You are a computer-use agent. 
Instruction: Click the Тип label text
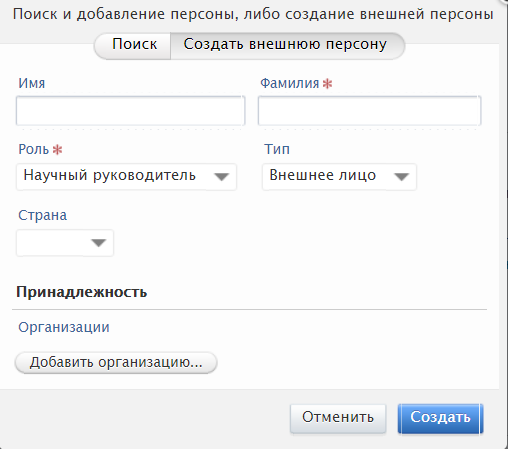[277, 149]
